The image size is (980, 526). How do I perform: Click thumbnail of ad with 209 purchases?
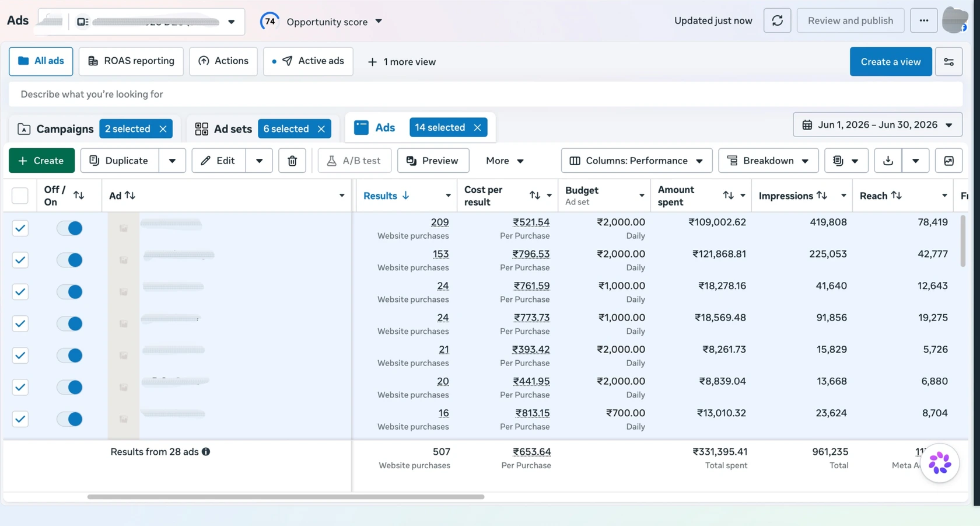click(124, 228)
